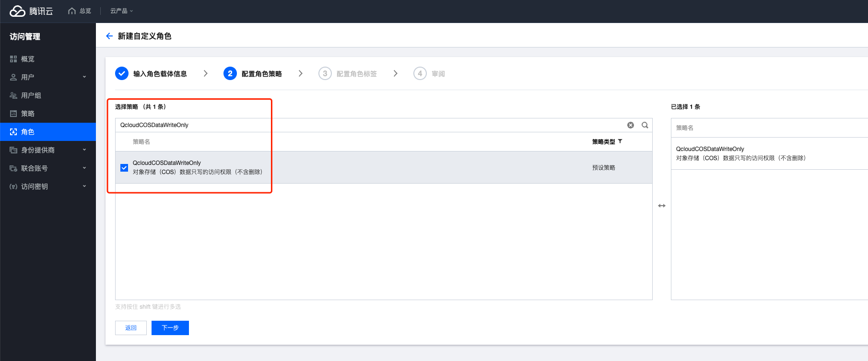The width and height of the screenshot is (868, 361).
Task: Expand the 访问密钥 chevron
Action: pyautogui.click(x=84, y=186)
